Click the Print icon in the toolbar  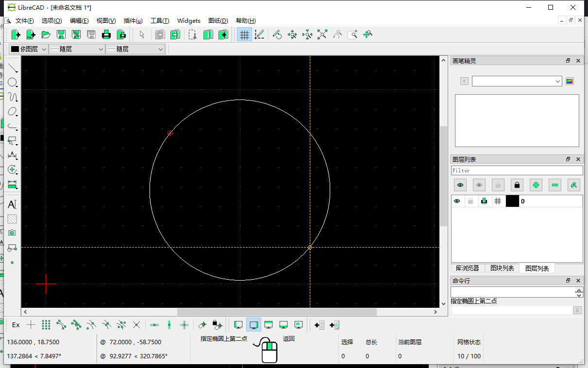coord(106,34)
